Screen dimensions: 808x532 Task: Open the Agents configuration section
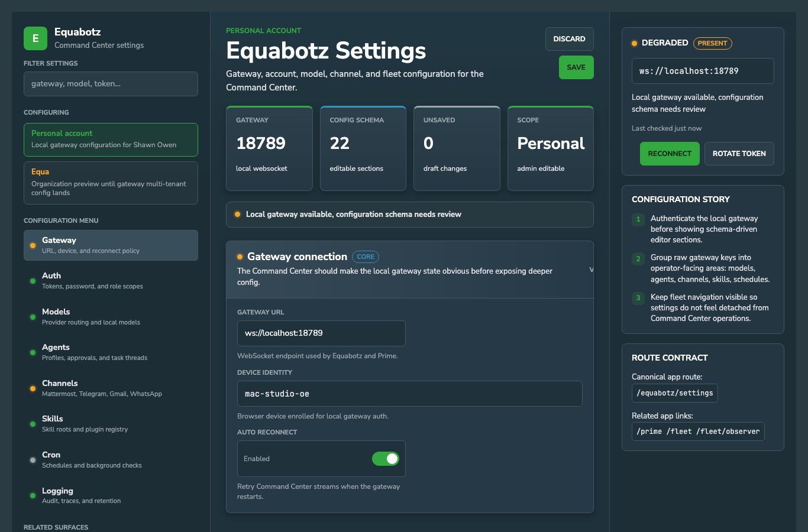[111, 352]
